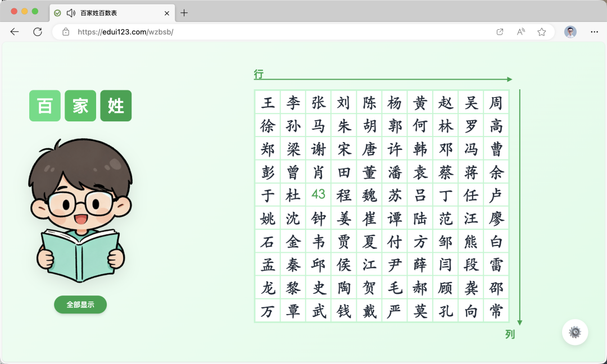
Task: Click the share icon in the address bar
Action: pyautogui.click(x=499, y=32)
